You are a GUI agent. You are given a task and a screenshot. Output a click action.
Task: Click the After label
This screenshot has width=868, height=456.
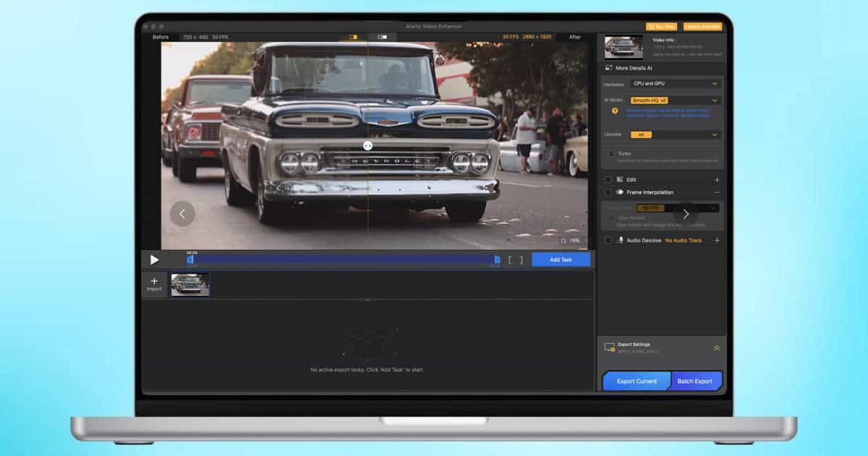[x=575, y=37]
